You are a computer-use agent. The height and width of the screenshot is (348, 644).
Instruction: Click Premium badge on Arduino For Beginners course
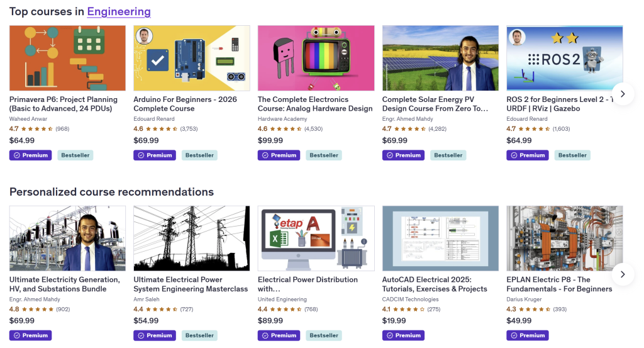155,155
